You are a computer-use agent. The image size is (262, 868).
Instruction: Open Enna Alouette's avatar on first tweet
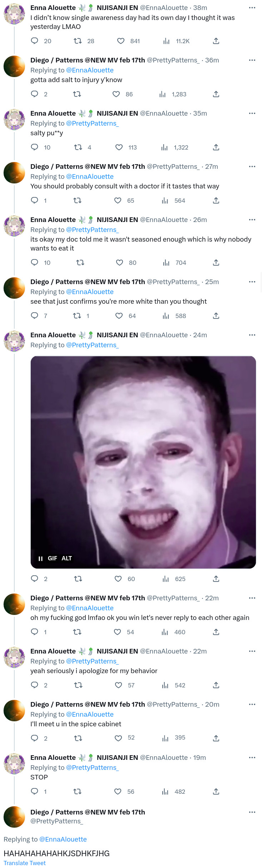[x=14, y=14]
